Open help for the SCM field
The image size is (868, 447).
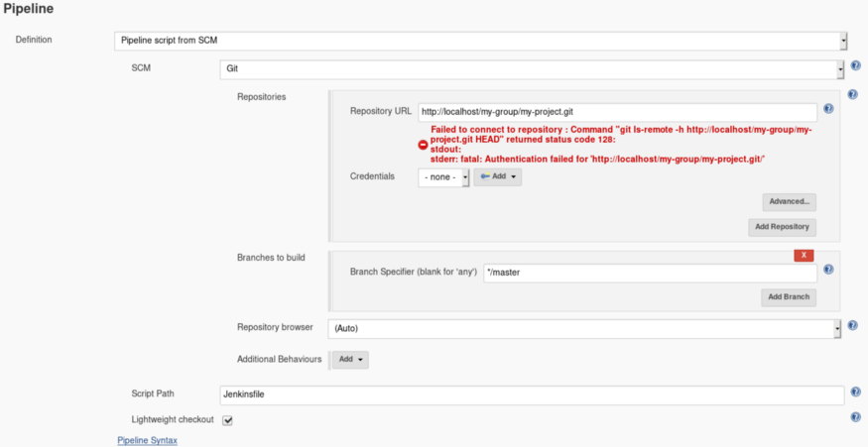[855, 66]
